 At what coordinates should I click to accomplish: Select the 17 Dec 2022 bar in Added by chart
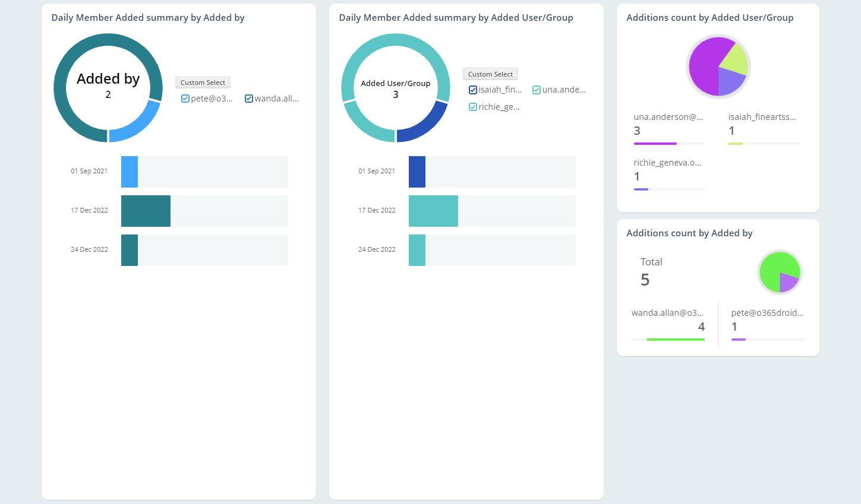click(x=146, y=211)
